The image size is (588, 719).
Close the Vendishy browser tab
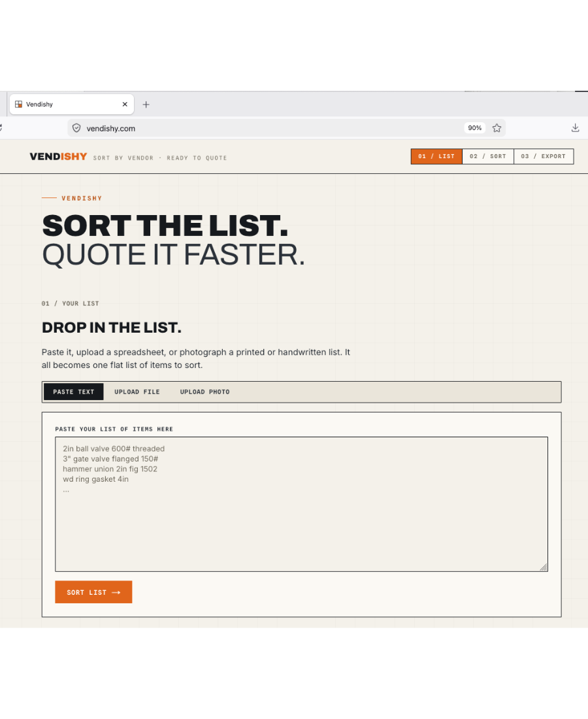(125, 105)
